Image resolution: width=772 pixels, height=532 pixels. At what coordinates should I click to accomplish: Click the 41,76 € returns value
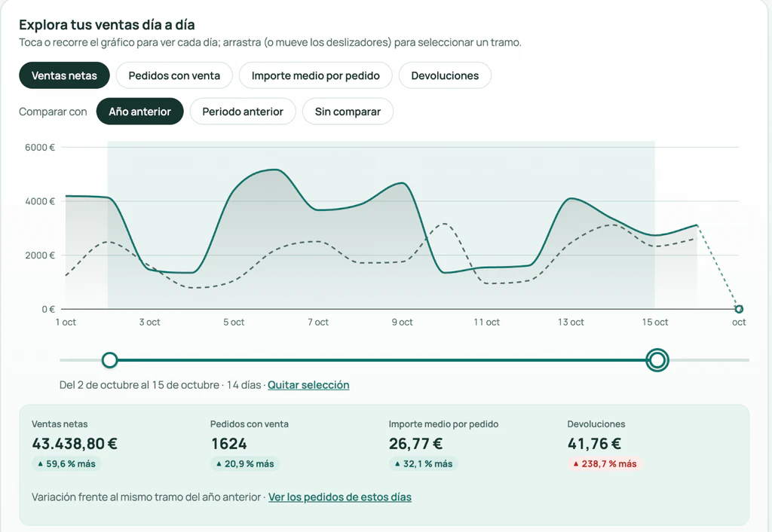click(594, 444)
